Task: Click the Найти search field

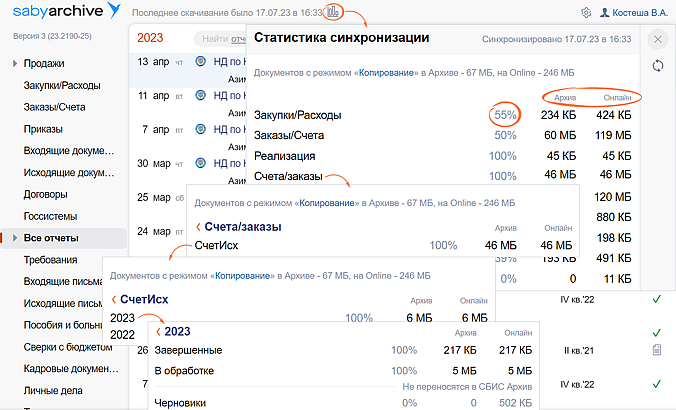Action: click(x=220, y=39)
